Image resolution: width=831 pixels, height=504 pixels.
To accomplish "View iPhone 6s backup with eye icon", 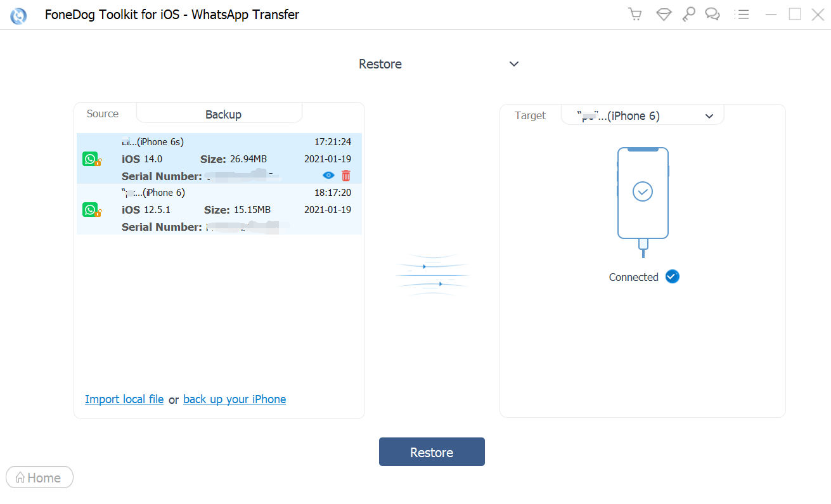I will pos(328,176).
